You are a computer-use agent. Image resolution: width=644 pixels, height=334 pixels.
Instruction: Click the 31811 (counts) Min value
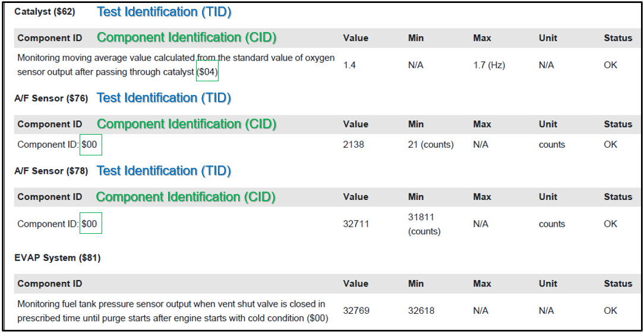tap(424, 224)
